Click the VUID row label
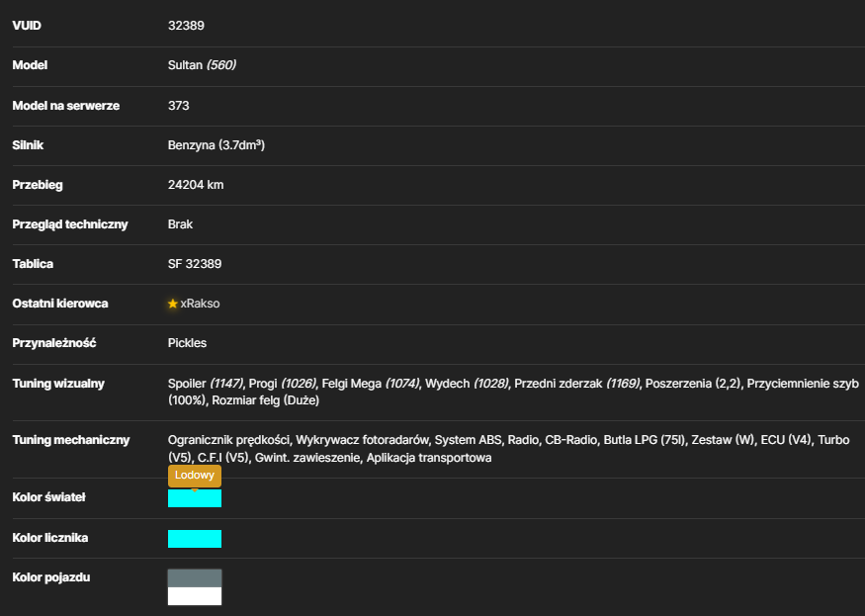 click(27, 26)
